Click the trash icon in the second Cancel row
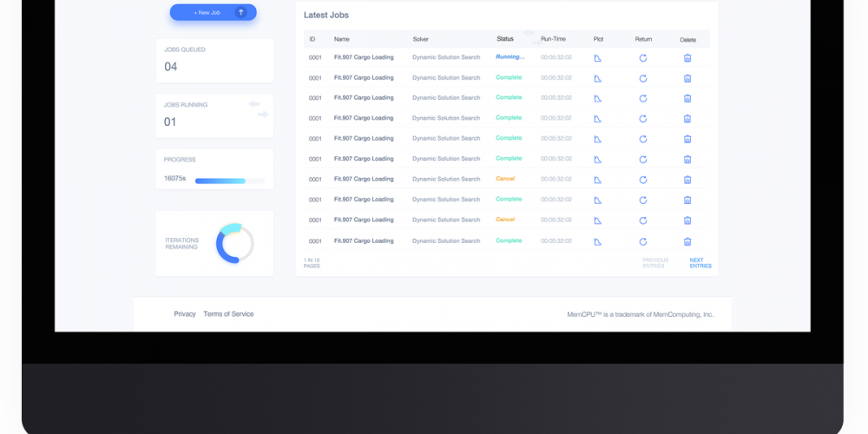Image resolution: width=868 pixels, height=434 pixels. click(687, 220)
